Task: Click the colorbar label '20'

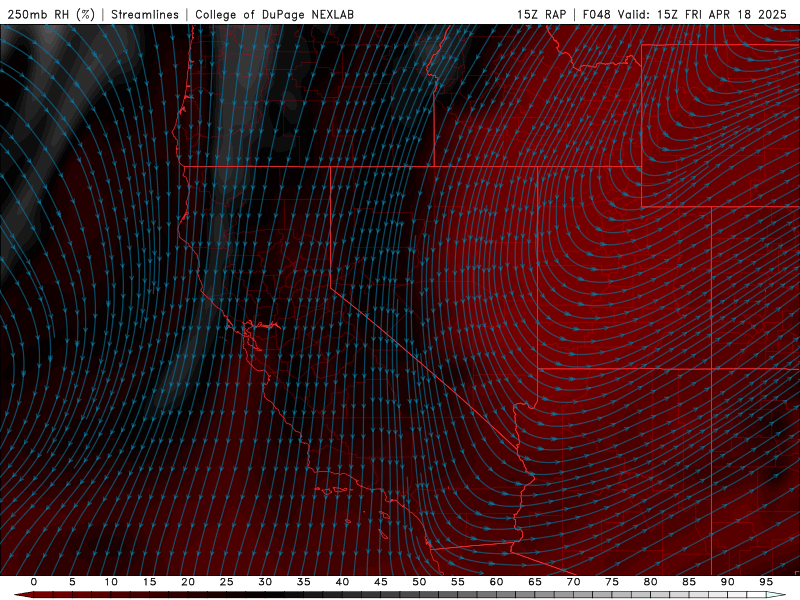Action: (x=188, y=582)
